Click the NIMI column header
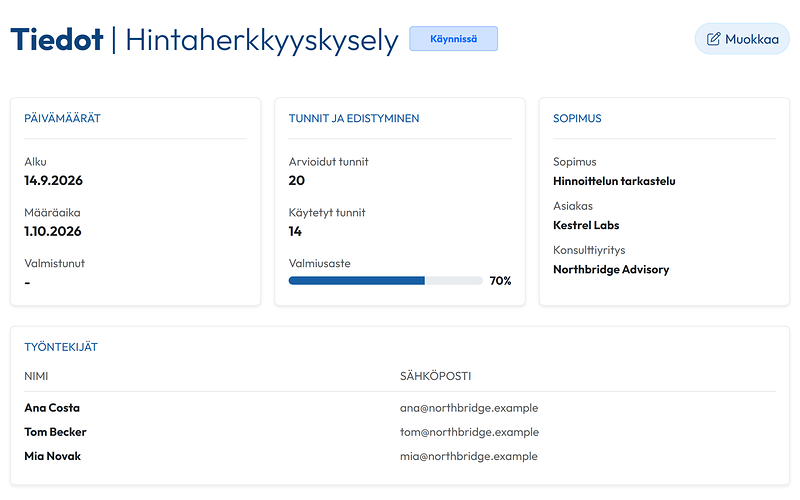The width and height of the screenshot is (800, 500). point(36,376)
